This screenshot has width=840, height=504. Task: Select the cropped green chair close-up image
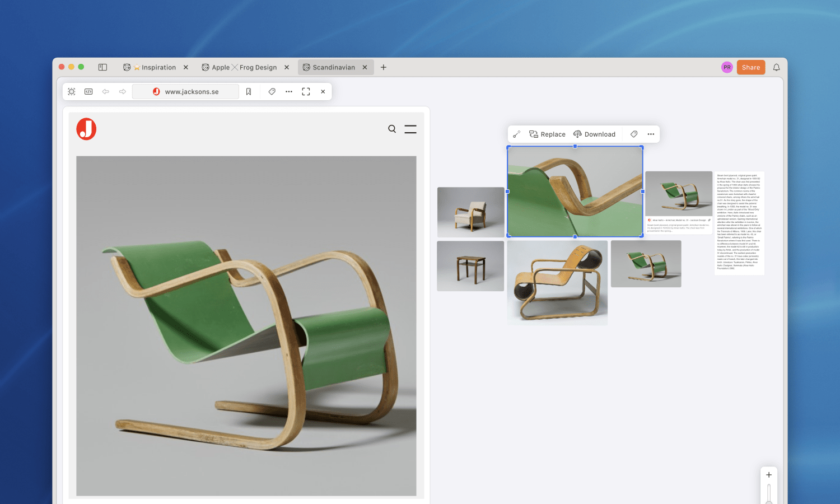coord(575,192)
